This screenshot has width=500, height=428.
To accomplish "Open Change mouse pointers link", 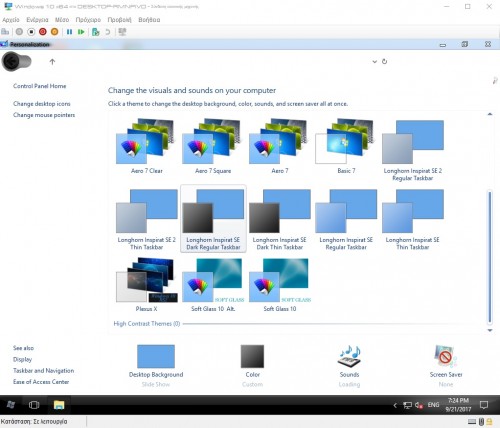I will [x=44, y=115].
